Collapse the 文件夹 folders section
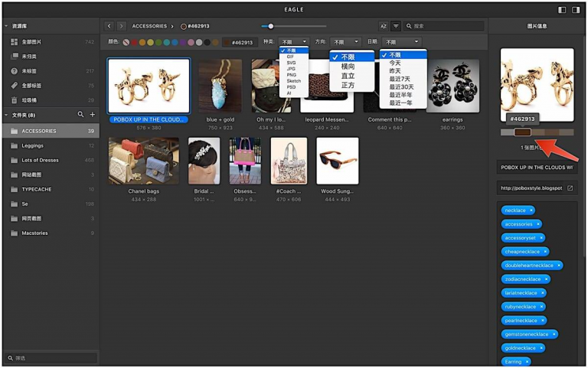This screenshot has width=588, height=368. tap(6, 115)
